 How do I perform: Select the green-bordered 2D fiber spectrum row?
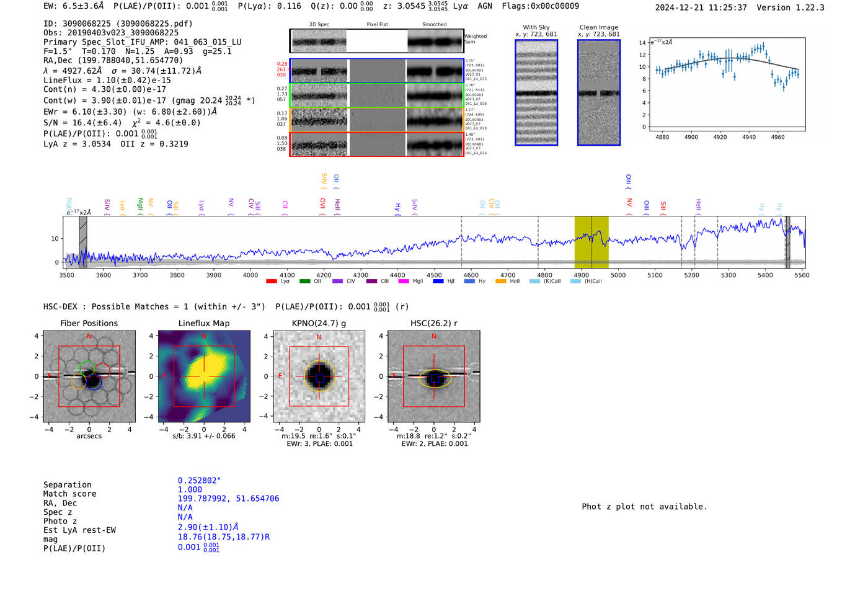pos(377,96)
